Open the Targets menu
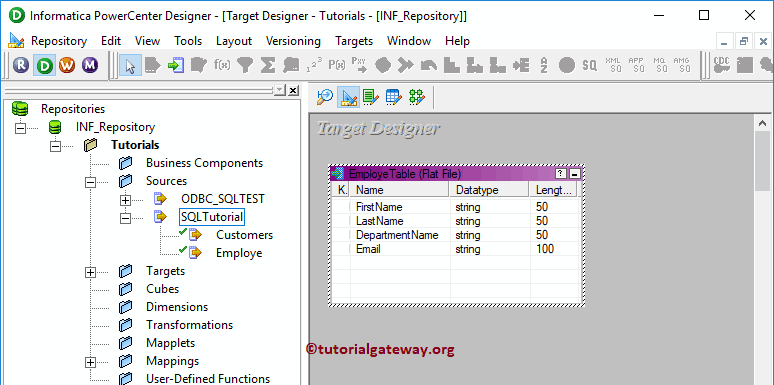Screen dimensions: 774x385 click(354, 41)
